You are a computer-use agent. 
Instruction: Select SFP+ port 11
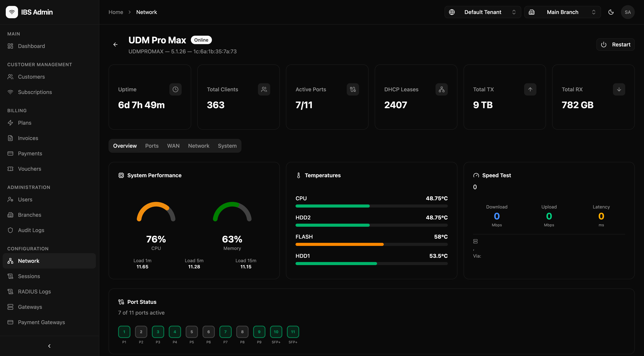[x=293, y=332]
